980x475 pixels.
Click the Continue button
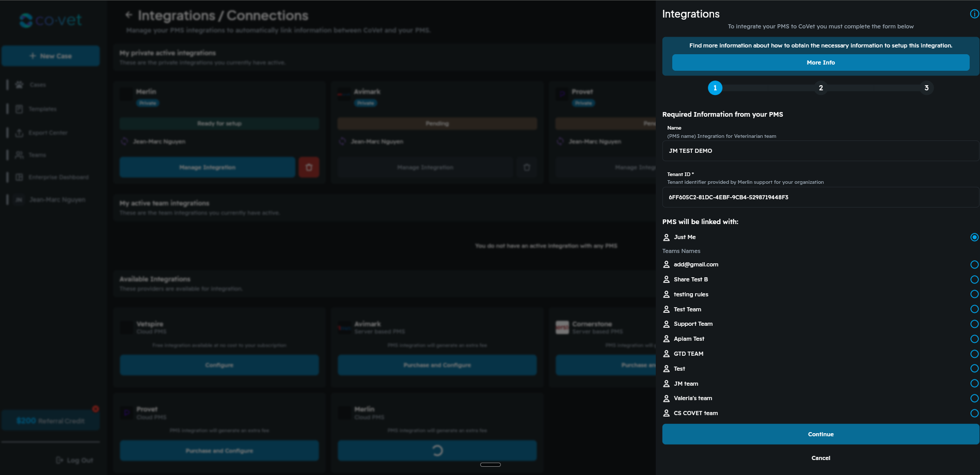820,434
